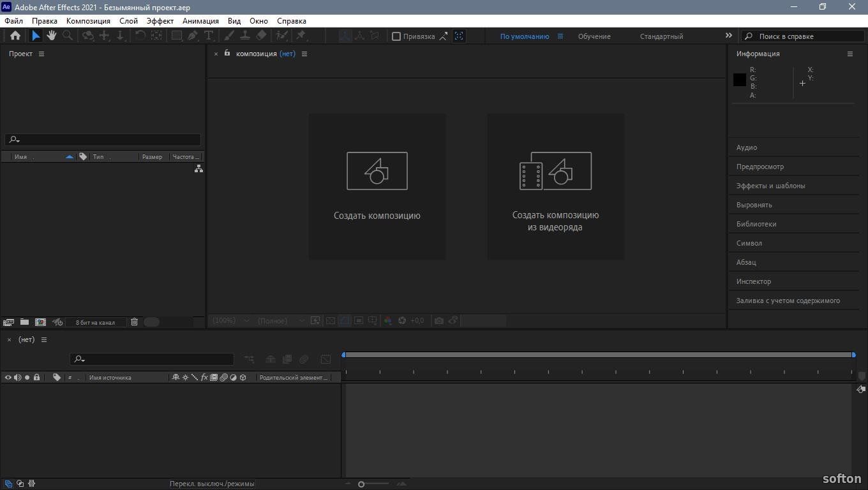Click the Home icon in toolbar

[15, 36]
